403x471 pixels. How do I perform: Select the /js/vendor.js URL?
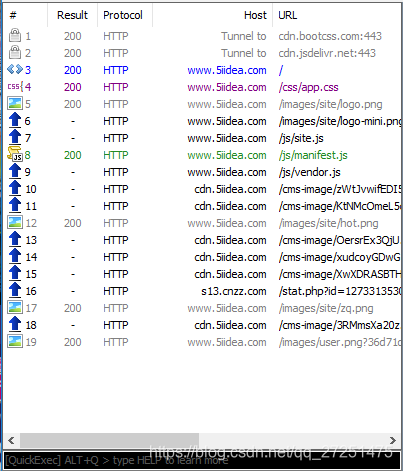point(309,172)
